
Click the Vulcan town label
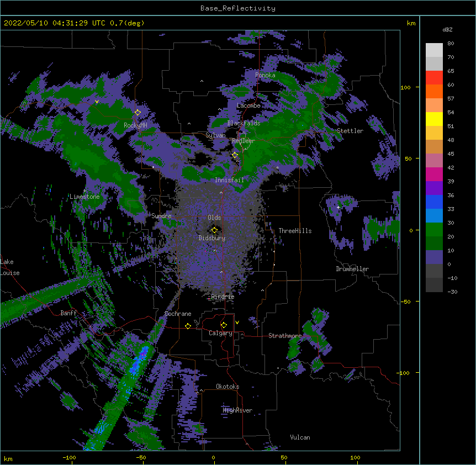(300, 437)
